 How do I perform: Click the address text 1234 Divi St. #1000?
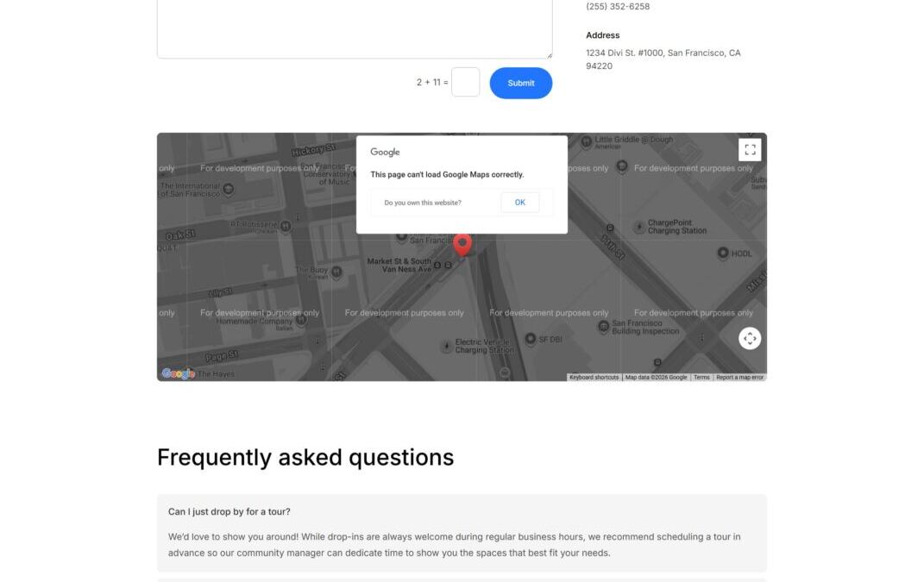pos(624,53)
